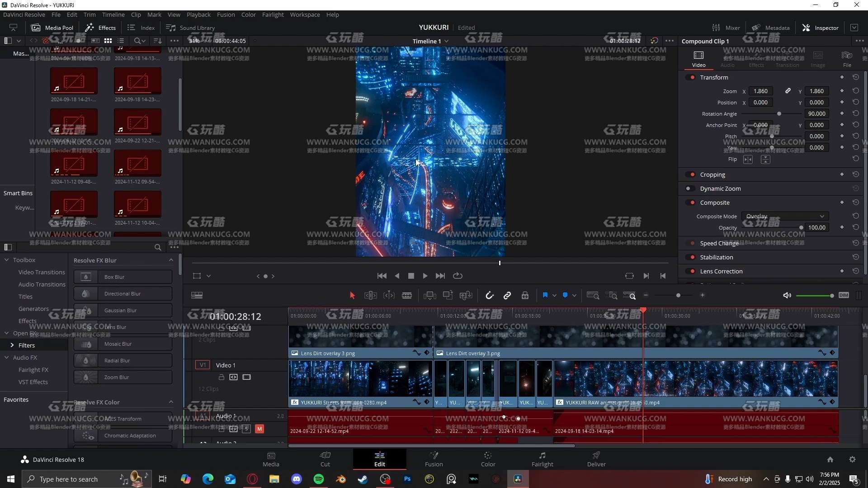Open the Fusion menu
This screenshot has height=488, width=868.
click(x=226, y=14)
